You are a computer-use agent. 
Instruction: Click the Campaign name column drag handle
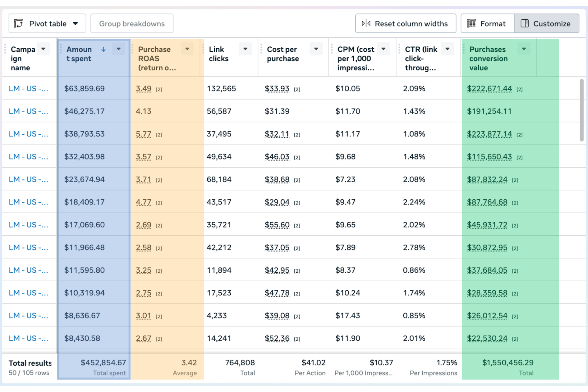click(5, 49)
